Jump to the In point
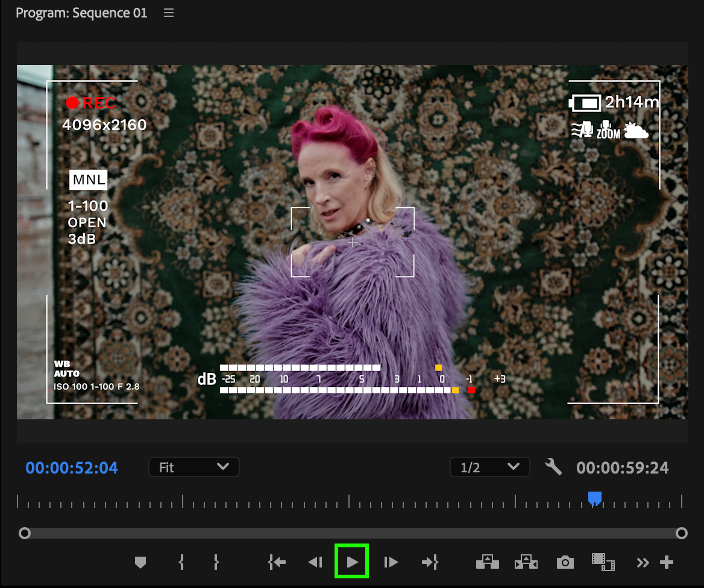The width and height of the screenshot is (704, 588). (277, 563)
